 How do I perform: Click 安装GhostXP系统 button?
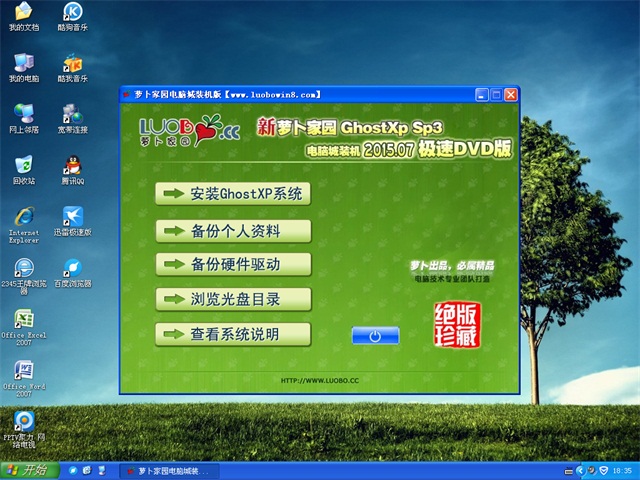[x=233, y=193]
